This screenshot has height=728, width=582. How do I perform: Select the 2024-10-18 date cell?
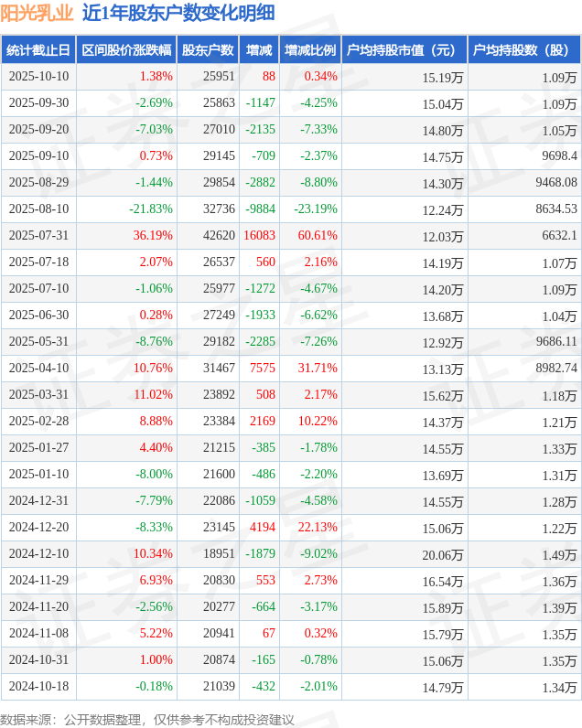coord(38,687)
